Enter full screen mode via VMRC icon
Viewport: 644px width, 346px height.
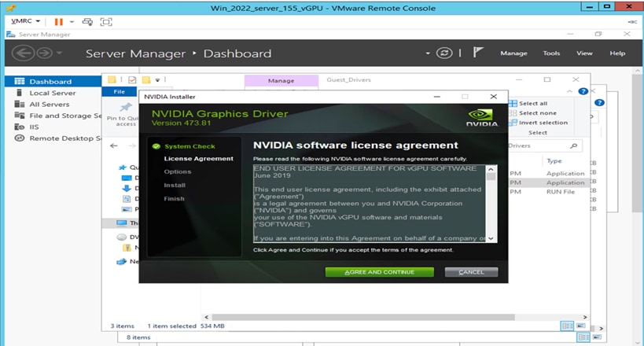point(106,22)
